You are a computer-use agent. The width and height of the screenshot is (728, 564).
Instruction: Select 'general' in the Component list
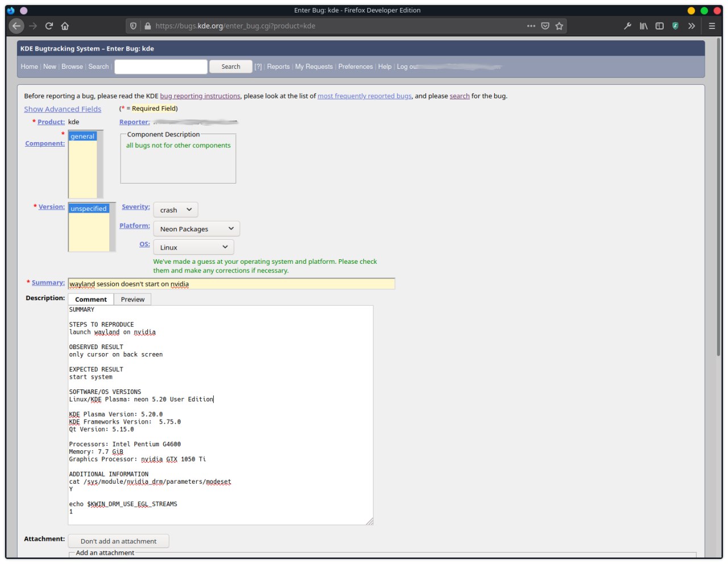click(83, 136)
